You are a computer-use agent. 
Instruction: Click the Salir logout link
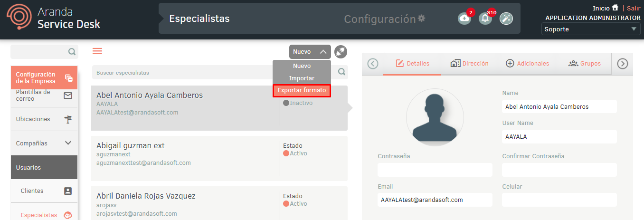(634, 8)
